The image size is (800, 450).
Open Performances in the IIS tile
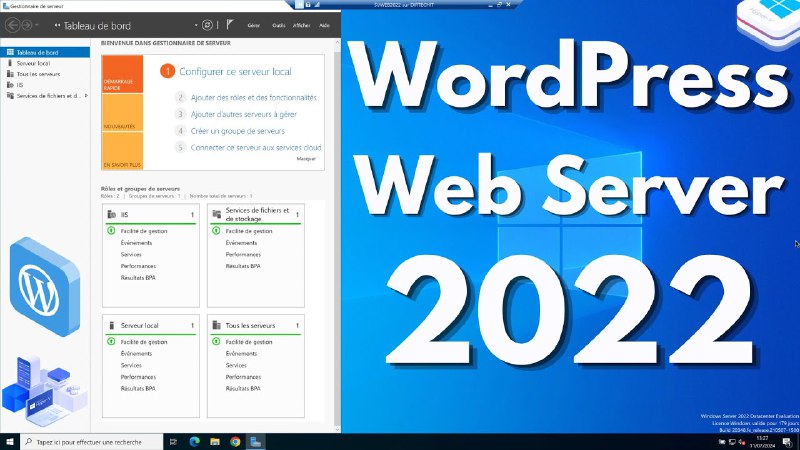pyautogui.click(x=138, y=266)
